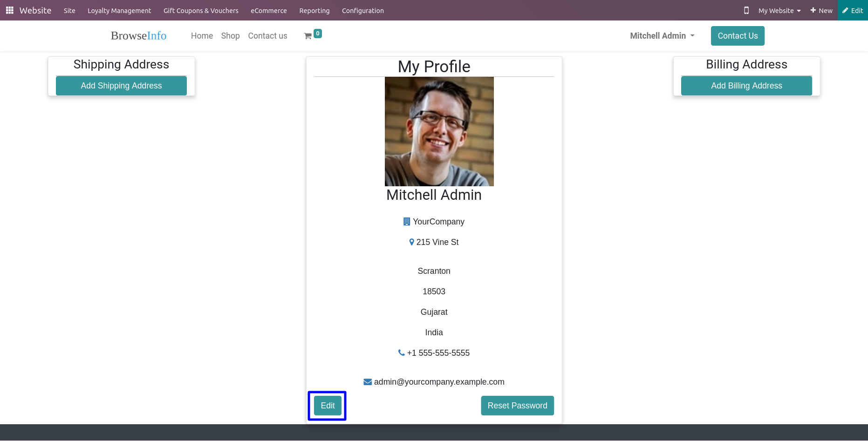Click the phone icon beside number

point(402,353)
